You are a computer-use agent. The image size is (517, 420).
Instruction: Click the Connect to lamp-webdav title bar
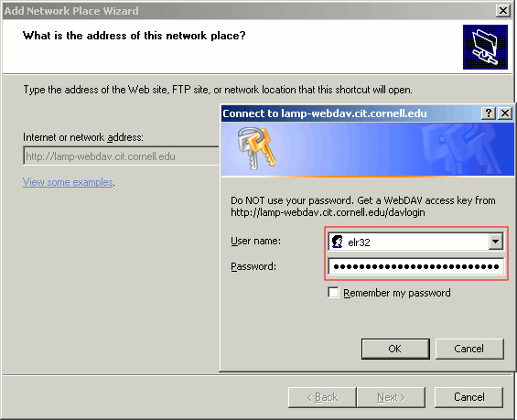click(350, 113)
